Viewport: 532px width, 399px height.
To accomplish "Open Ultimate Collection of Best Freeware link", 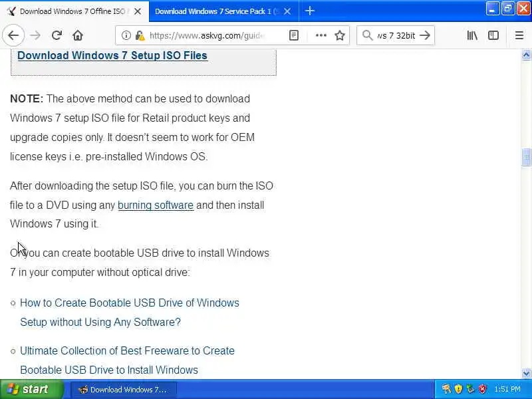I will click(x=127, y=360).
